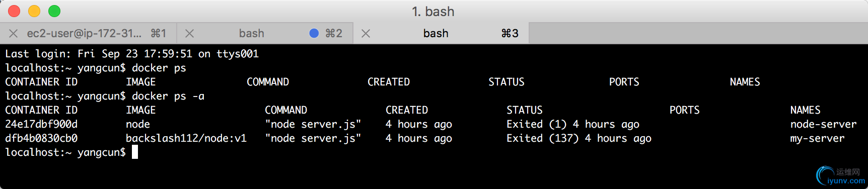The height and width of the screenshot is (189, 868).
Task: Click the CONTAINER ID header in second table
Action: click(x=41, y=110)
